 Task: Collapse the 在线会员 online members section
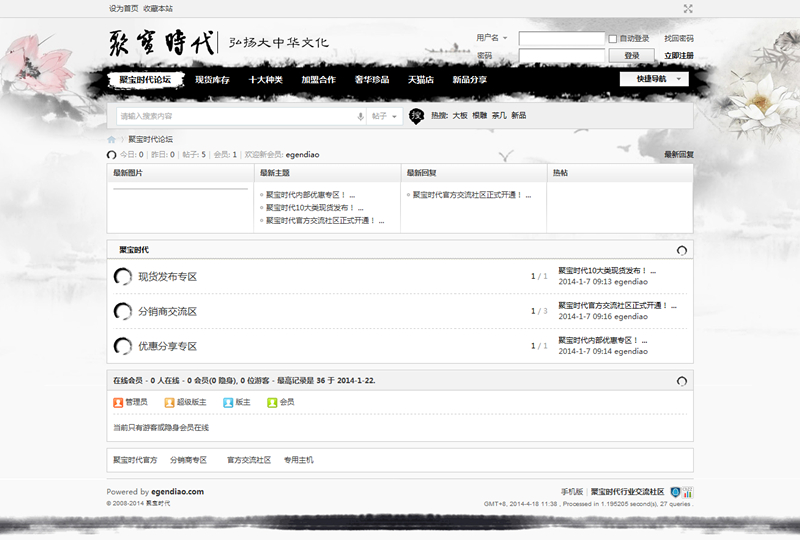(x=682, y=381)
